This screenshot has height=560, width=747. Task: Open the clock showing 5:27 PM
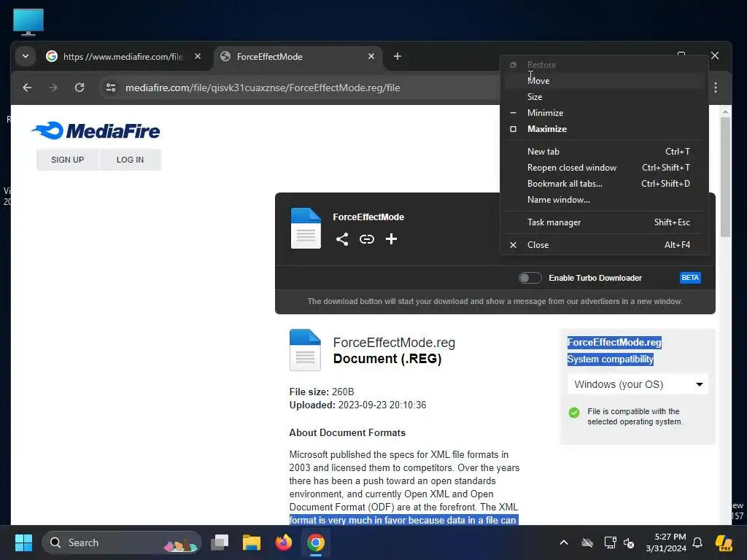(666, 542)
